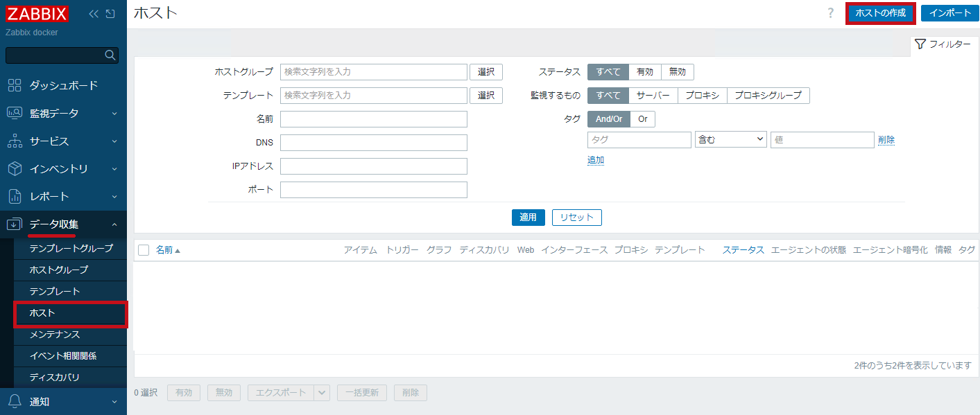Click the search magnifier icon in the sidebar
Viewport: 980px width, 415px height.
[x=110, y=55]
